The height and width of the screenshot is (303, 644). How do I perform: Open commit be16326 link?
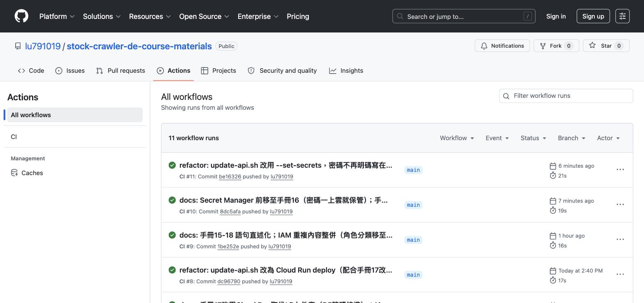(230, 177)
